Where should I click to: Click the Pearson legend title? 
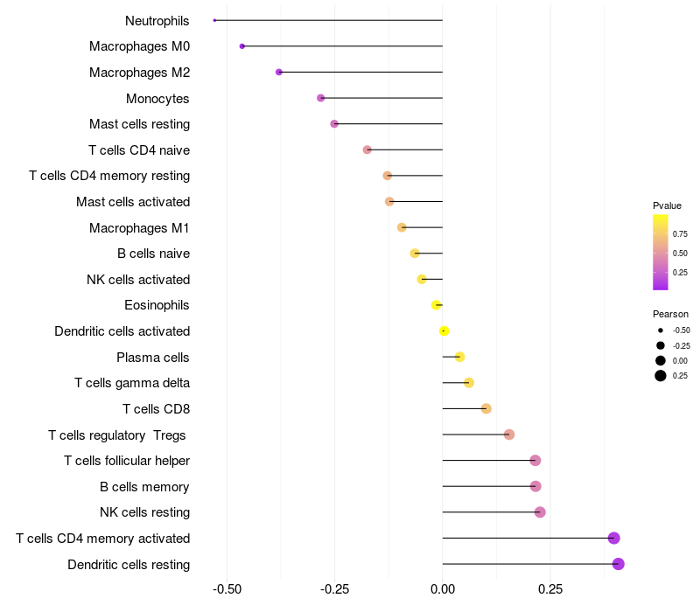670,314
